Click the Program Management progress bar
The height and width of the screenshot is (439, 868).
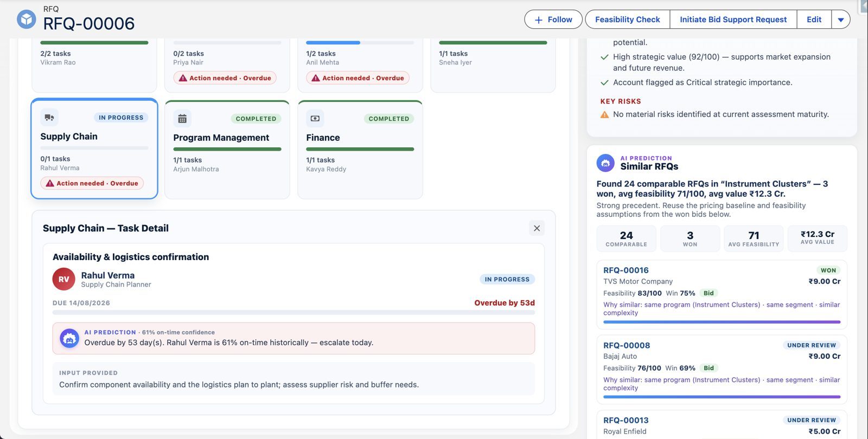click(227, 149)
